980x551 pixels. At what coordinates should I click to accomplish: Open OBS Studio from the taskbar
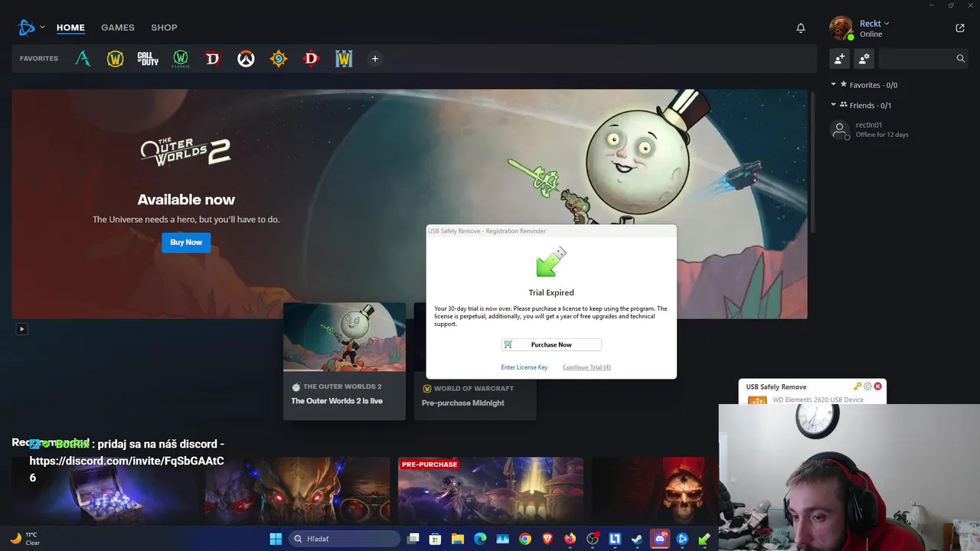point(592,539)
